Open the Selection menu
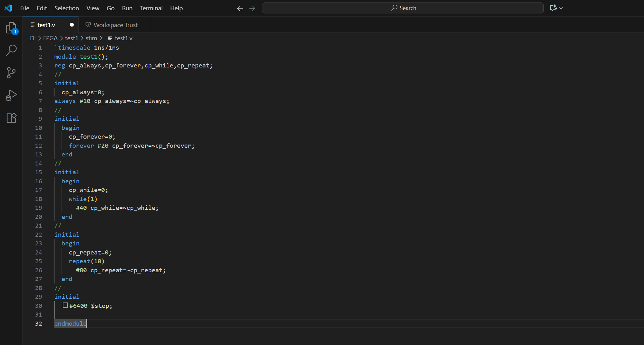 coord(67,8)
